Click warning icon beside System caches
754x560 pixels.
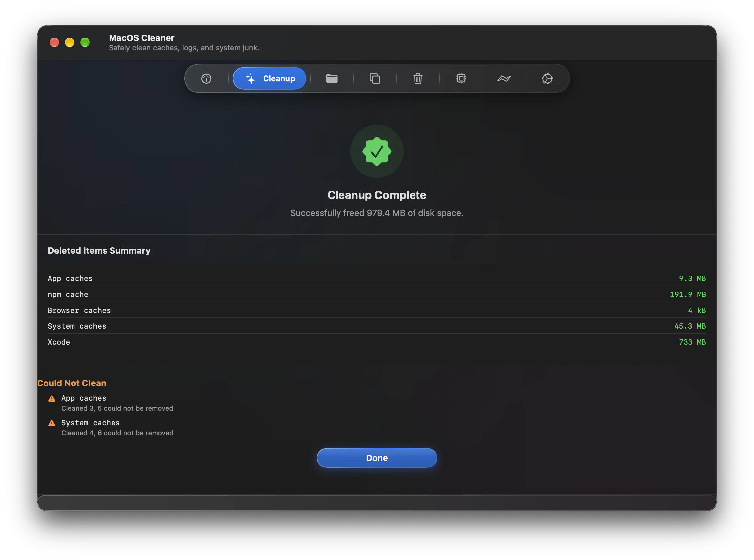tap(52, 423)
